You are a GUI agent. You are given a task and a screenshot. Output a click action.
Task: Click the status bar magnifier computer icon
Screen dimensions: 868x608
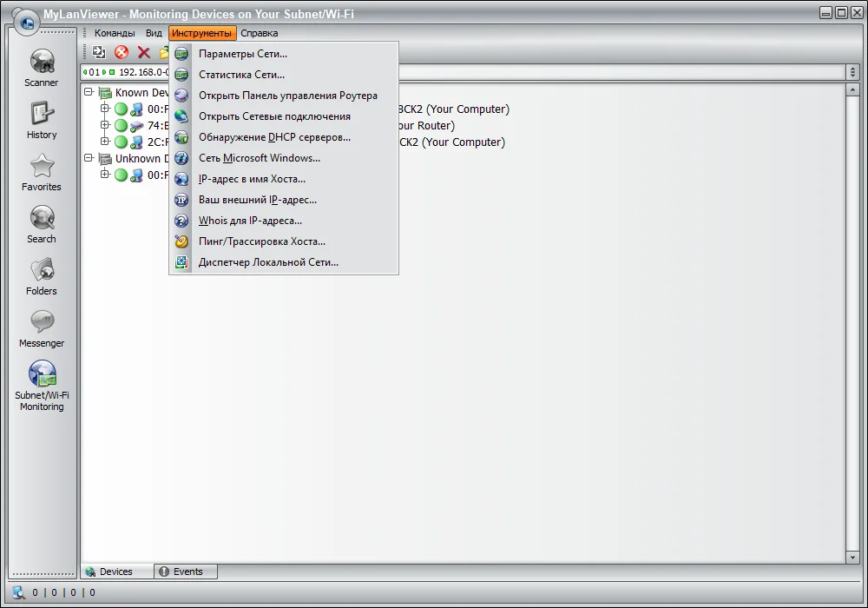pos(19,592)
